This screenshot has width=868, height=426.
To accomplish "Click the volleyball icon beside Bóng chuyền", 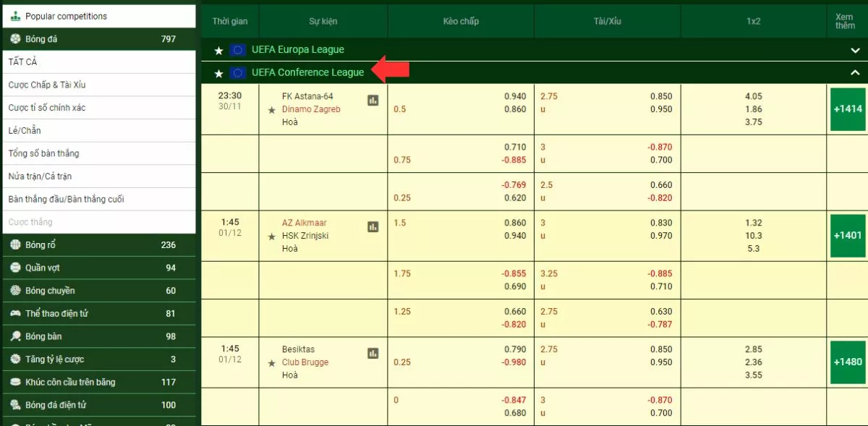I will (x=15, y=290).
